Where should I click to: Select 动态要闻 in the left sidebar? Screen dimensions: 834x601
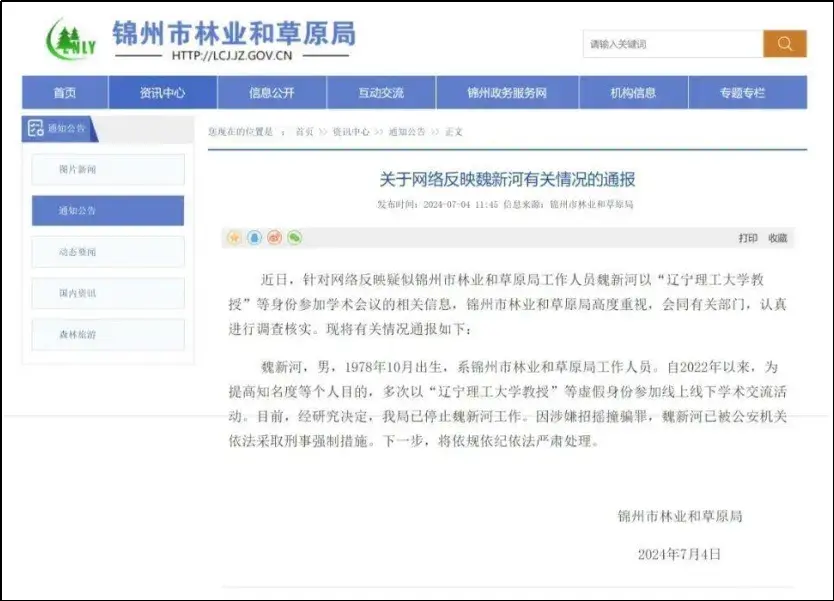tap(108, 252)
